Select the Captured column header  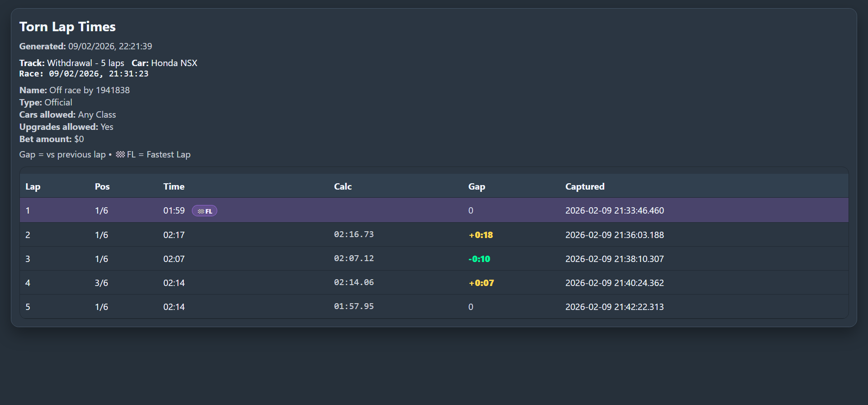[x=585, y=186]
